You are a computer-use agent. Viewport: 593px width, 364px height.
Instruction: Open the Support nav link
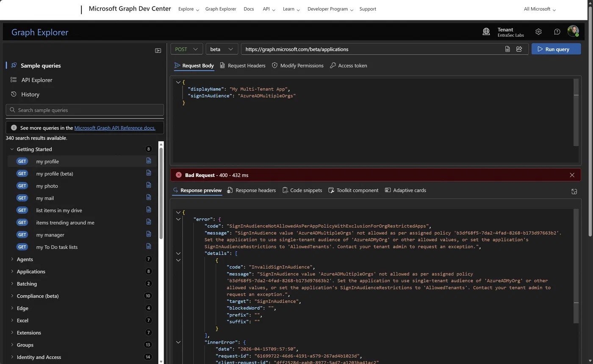[x=368, y=9]
